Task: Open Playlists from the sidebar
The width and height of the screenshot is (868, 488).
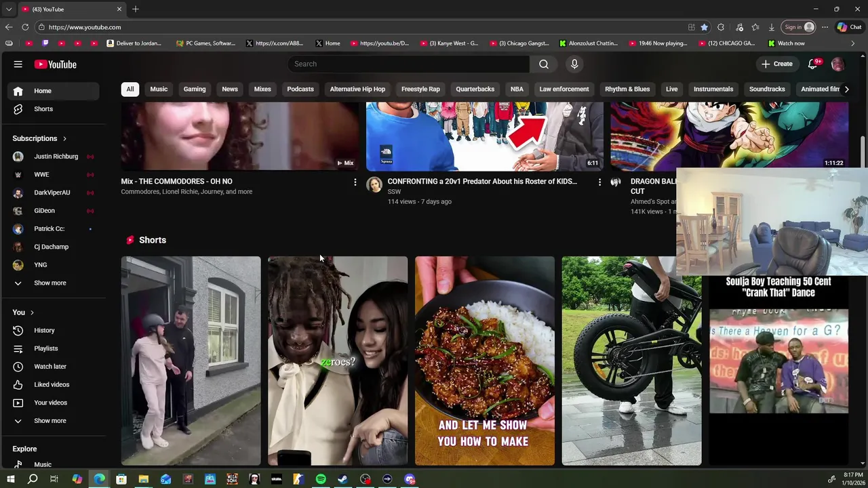Action: point(54,348)
